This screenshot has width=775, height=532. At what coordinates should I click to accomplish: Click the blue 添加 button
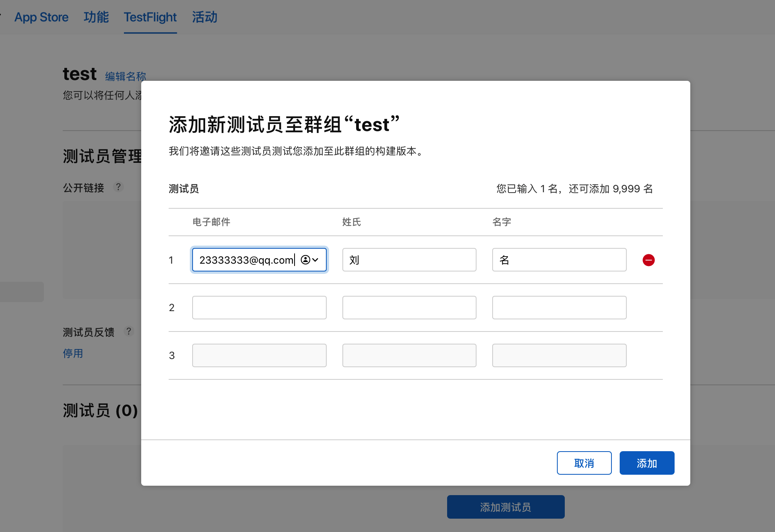(x=647, y=463)
